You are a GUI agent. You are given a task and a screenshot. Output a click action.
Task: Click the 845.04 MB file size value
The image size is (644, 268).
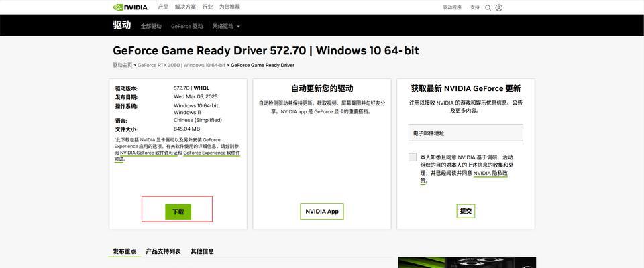[x=187, y=129]
